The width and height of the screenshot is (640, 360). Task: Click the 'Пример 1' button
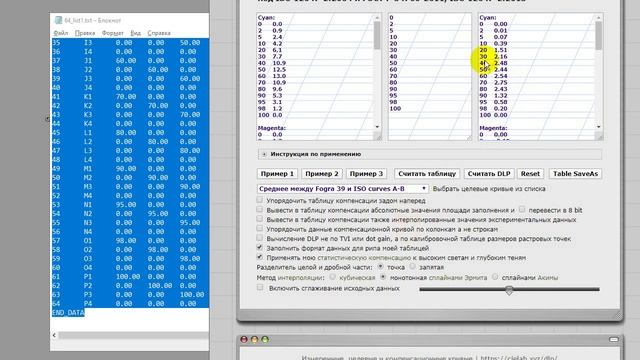277,174
